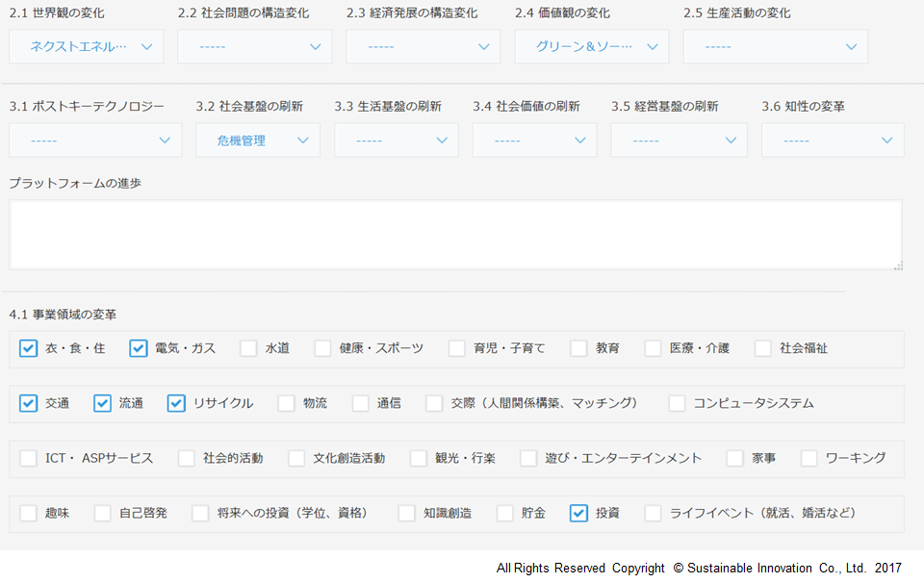Open the 3.2 社会基盤の刷新 dropdown showing 危機管理
The height and width of the screenshot is (583, 924).
[258, 140]
